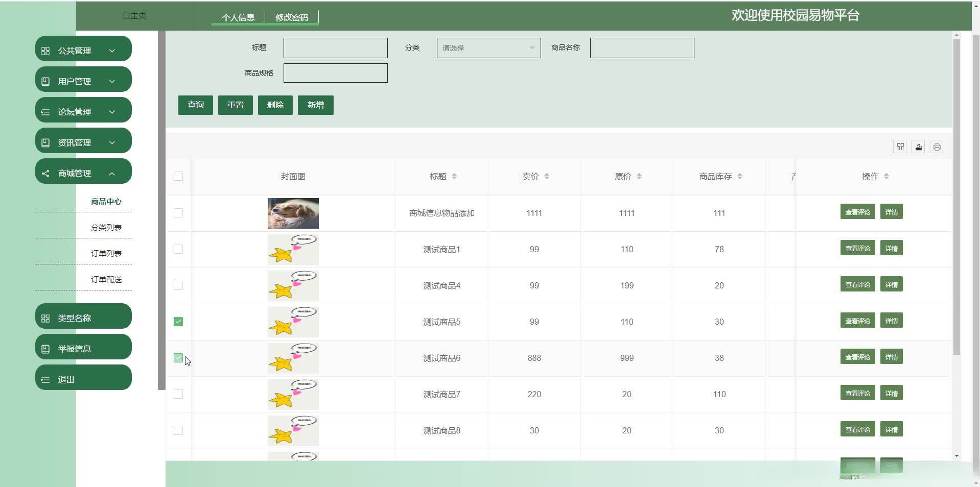Toggle the select-all checkbox in table header
The height and width of the screenshot is (487, 980).
[178, 176]
